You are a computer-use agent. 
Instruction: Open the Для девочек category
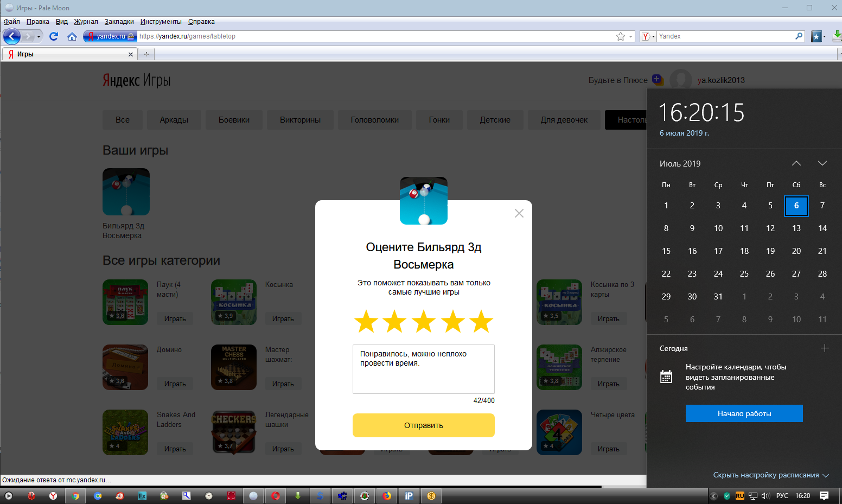point(564,120)
